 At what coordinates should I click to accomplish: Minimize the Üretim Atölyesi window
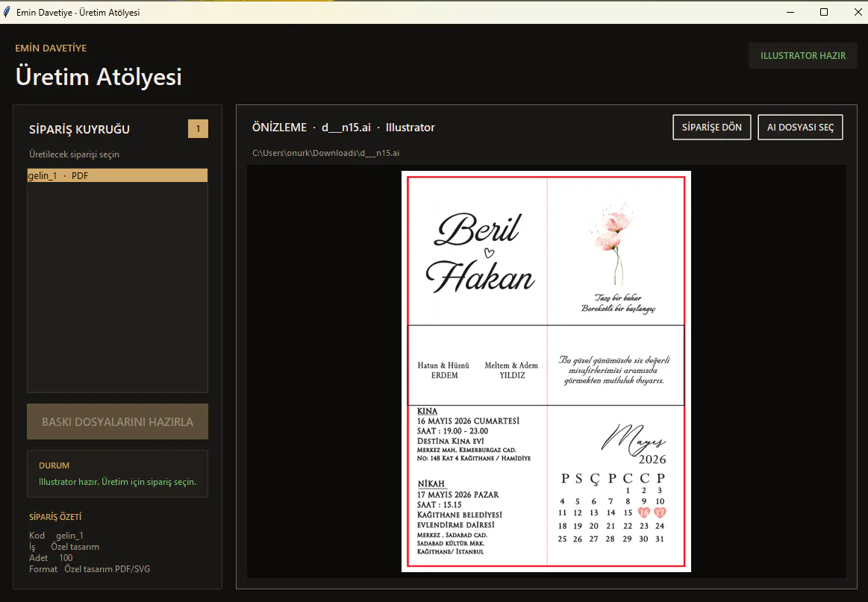(x=790, y=12)
